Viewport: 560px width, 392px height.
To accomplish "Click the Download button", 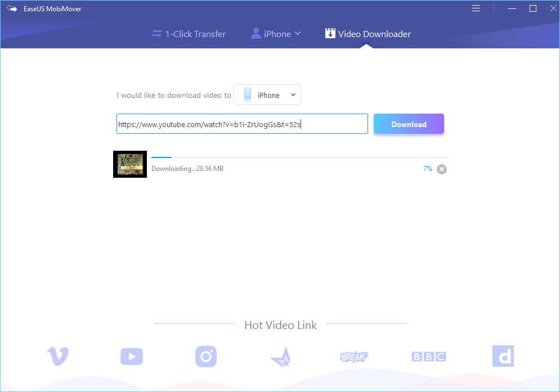I will (x=409, y=124).
